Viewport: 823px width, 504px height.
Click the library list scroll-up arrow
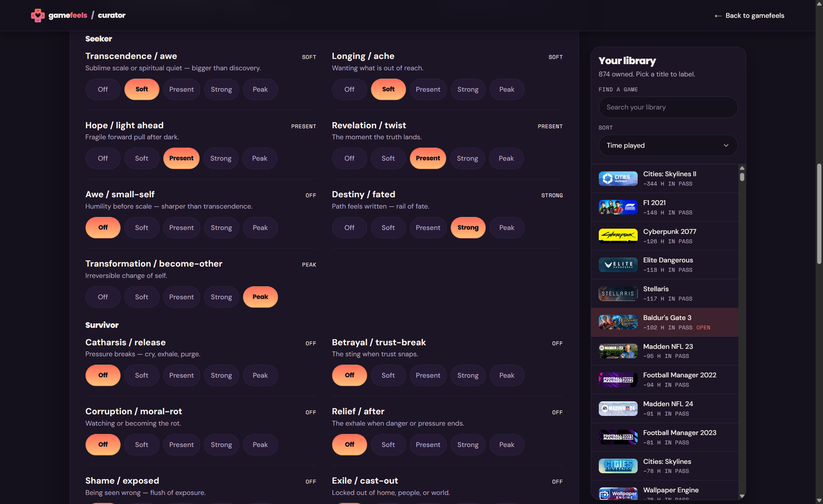tap(742, 168)
